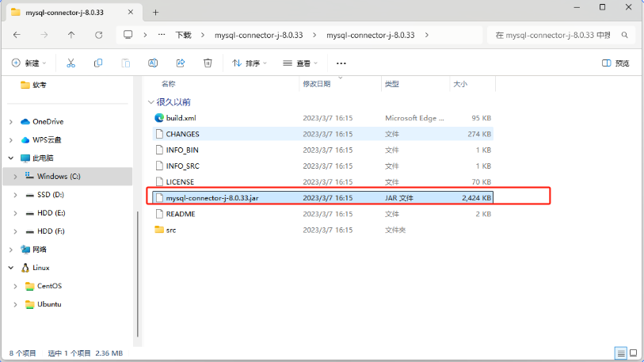Image resolution: width=644 pixels, height=362 pixels.
Task: Expand the SSD (D:) drive node
Action: pyautogui.click(x=16, y=195)
